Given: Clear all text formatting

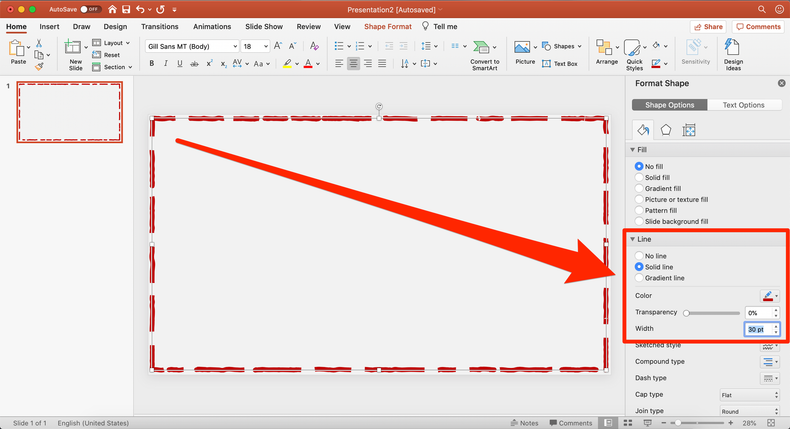Looking at the screenshot, I should coord(314,46).
